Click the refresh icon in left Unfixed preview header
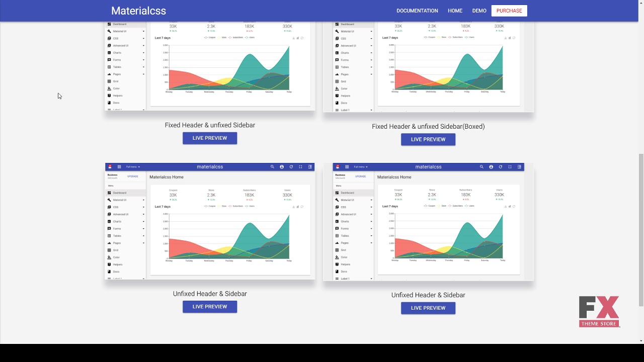644x362 pixels. [x=291, y=167]
